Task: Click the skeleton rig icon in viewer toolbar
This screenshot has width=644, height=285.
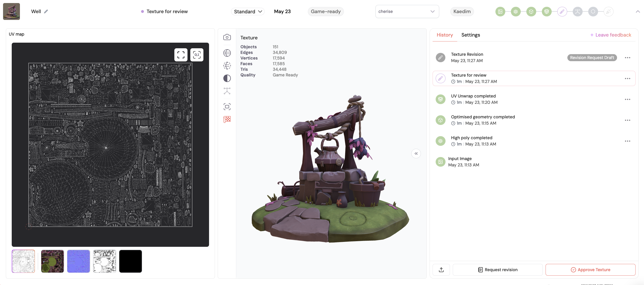Action: tap(227, 91)
